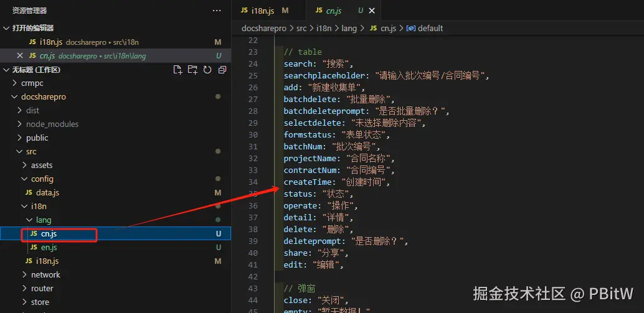Expand the store folder
The width and height of the screenshot is (644, 313).
coord(25,302)
